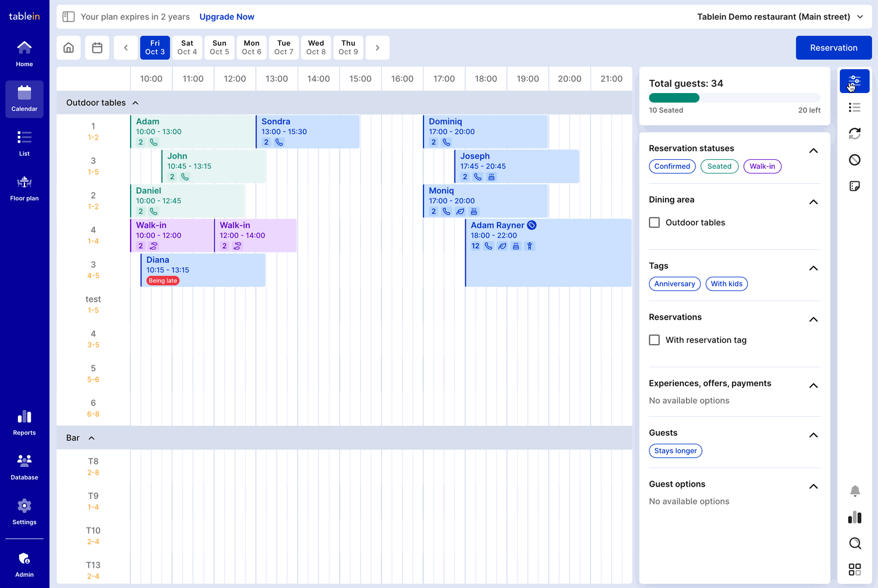Toggle the Seated reservation status filter
The height and width of the screenshot is (588, 878).
719,166
